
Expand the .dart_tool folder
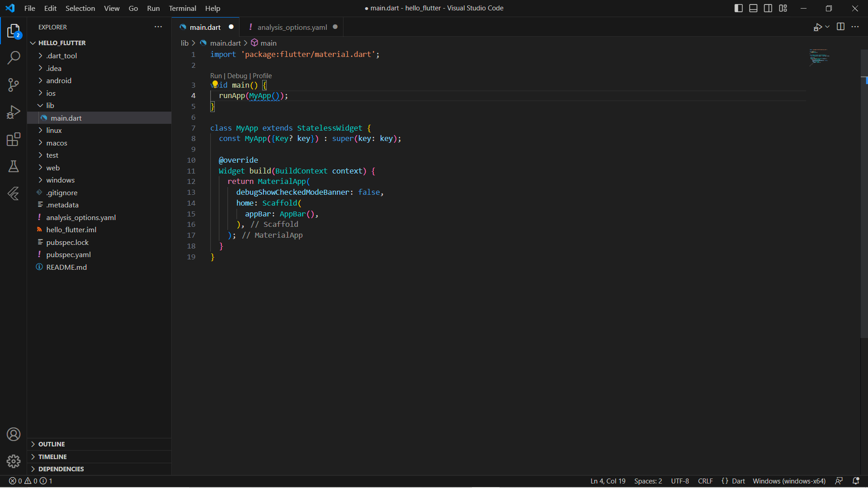click(99, 56)
